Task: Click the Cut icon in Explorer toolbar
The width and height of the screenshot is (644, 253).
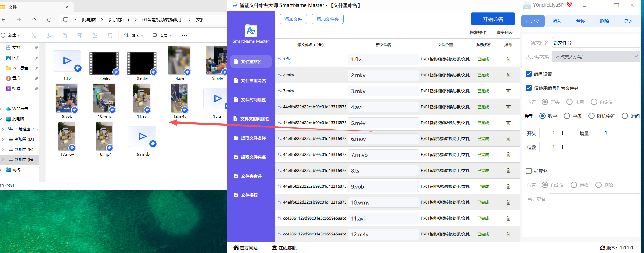Action: tap(34, 35)
